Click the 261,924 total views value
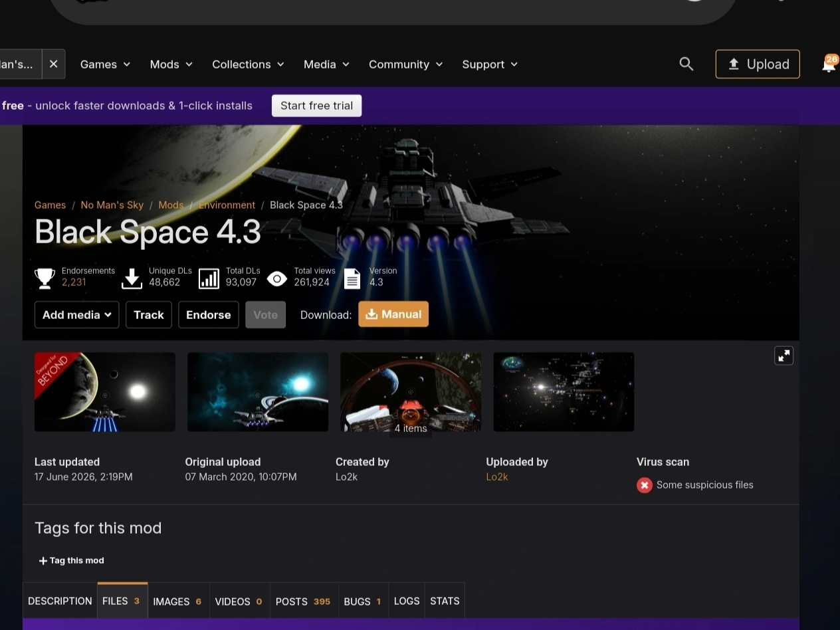Image resolution: width=840 pixels, height=630 pixels. pyautogui.click(x=312, y=282)
